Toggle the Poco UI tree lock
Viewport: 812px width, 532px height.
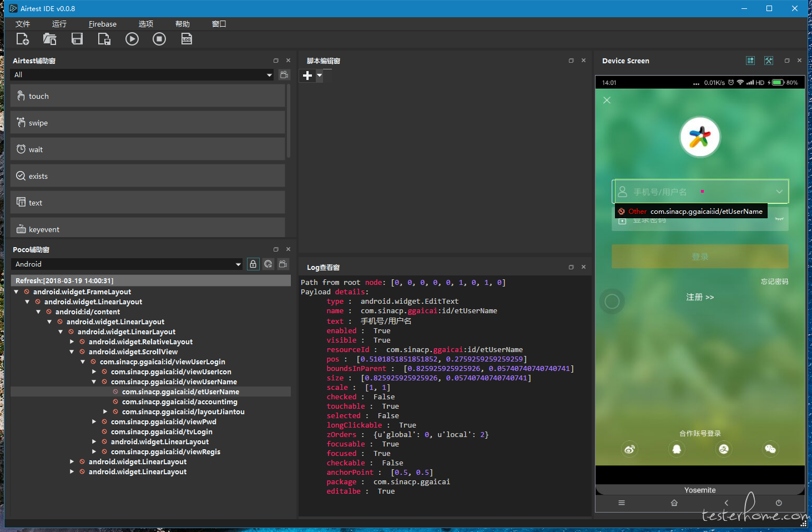(x=253, y=264)
